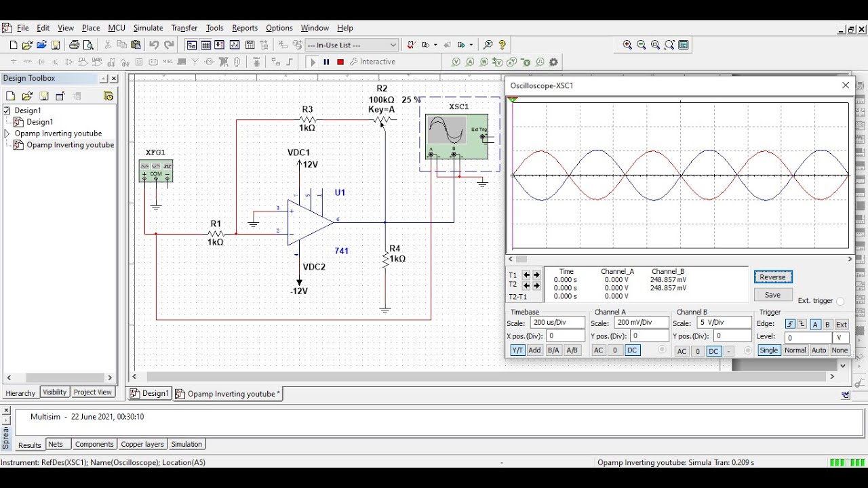Choose Single trigger mode
Viewport: 868px width, 488px height.
click(x=768, y=350)
